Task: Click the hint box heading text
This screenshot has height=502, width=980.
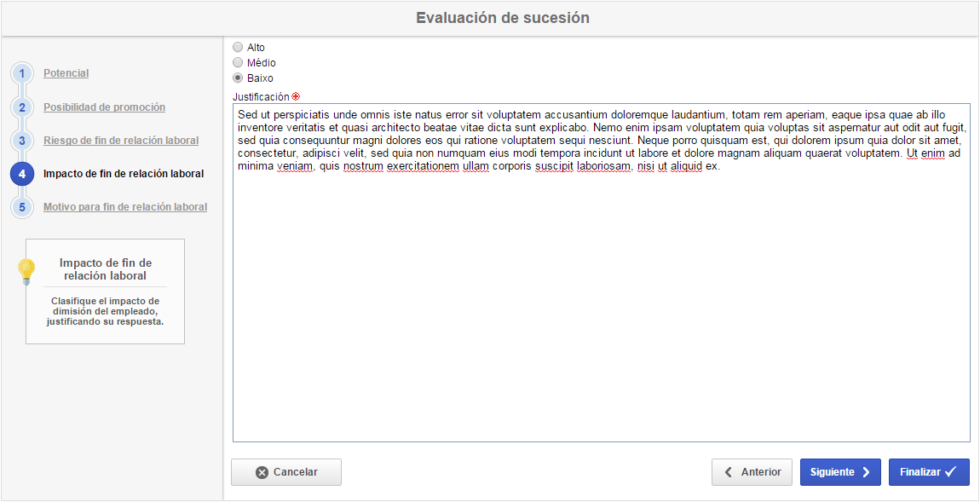Action: click(x=105, y=268)
